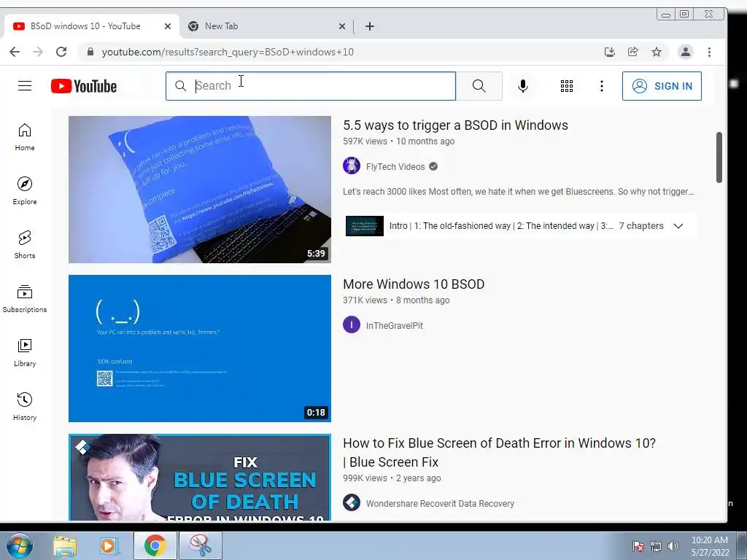The width and height of the screenshot is (747, 560).
Task: Open InTheGravelPit channel name
Action: 395,326
